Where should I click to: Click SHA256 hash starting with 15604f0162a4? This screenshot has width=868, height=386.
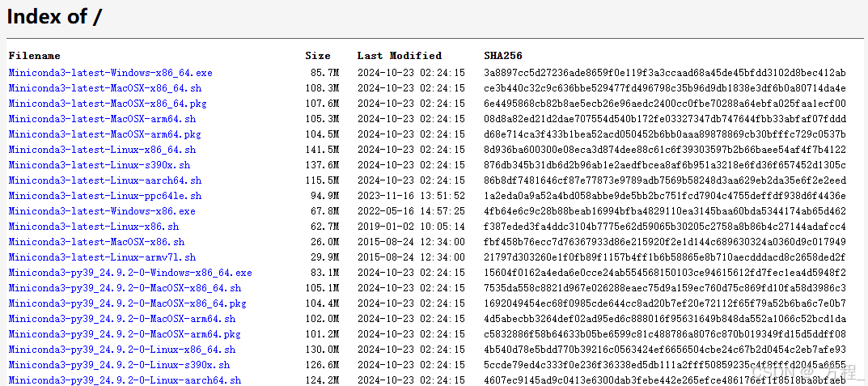665,273
